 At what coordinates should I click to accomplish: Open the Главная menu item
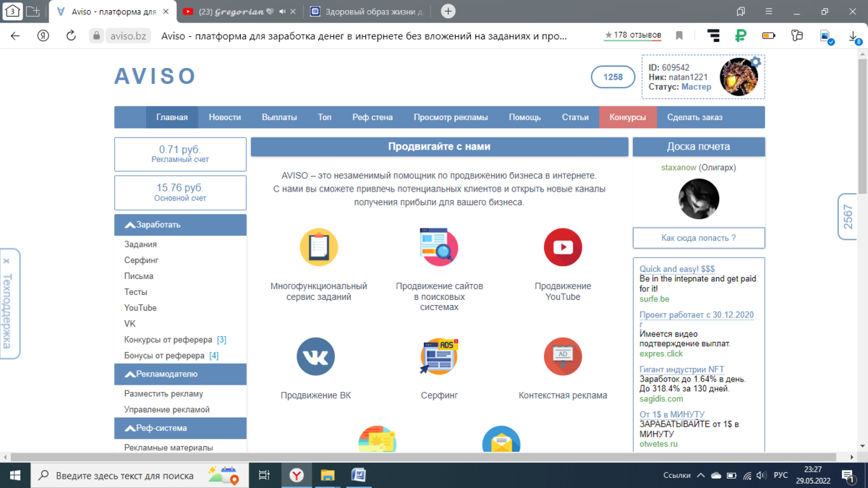(x=172, y=117)
